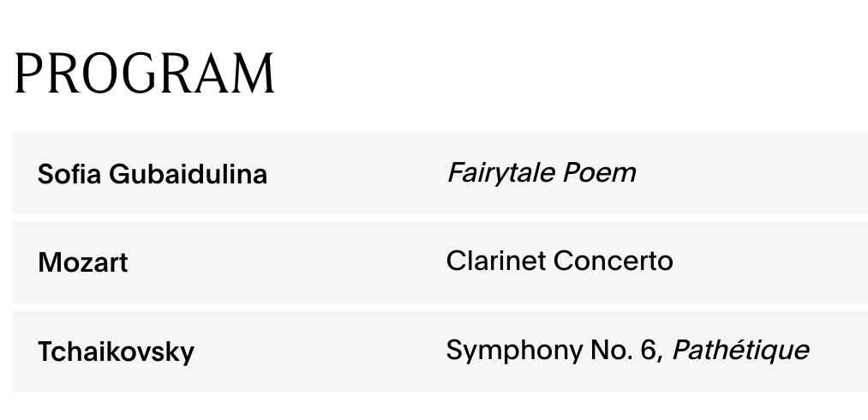Click the PROGRAM heading
The height and width of the screenshot is (420, 868).
click(145, 73)
